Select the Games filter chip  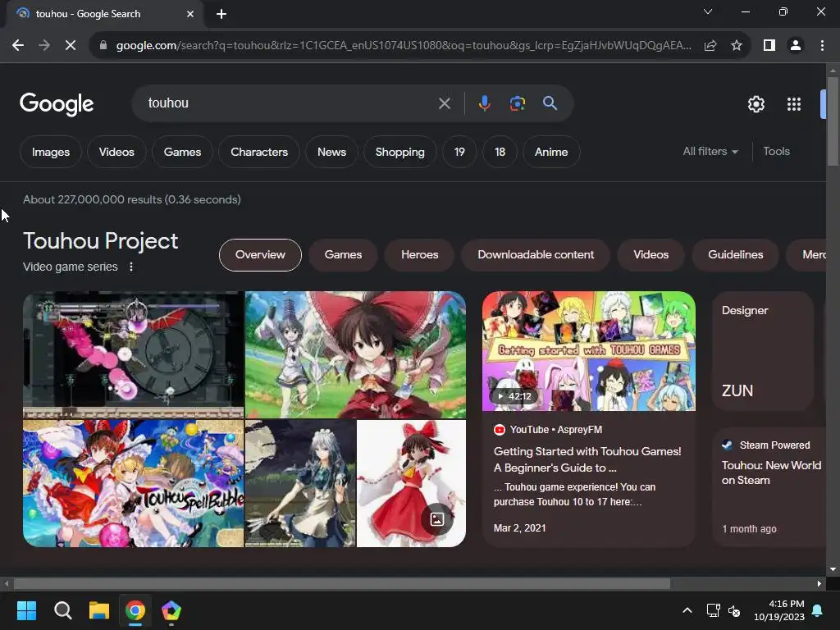pos(182,152)
